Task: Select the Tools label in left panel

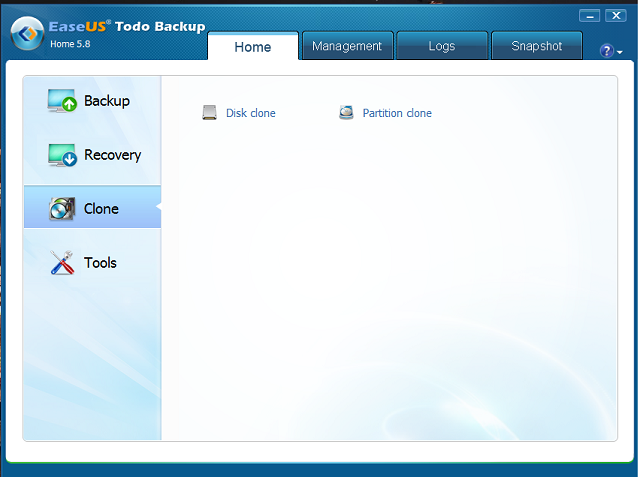Action: click(100, 263)
